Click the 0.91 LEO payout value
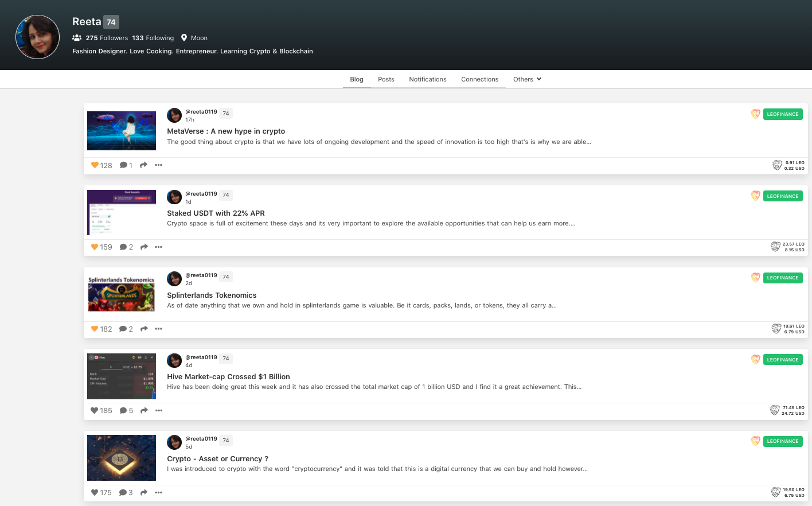The image size is (812, 506). coord(794,163)
